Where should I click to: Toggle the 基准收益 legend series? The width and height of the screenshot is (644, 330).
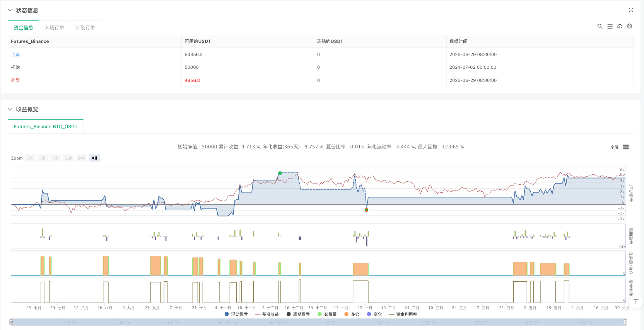(x=267, y=314)
